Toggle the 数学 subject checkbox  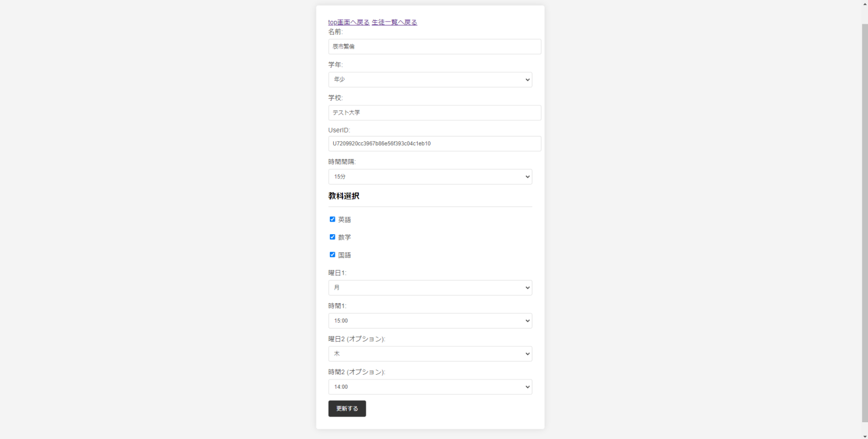point(333,237)
